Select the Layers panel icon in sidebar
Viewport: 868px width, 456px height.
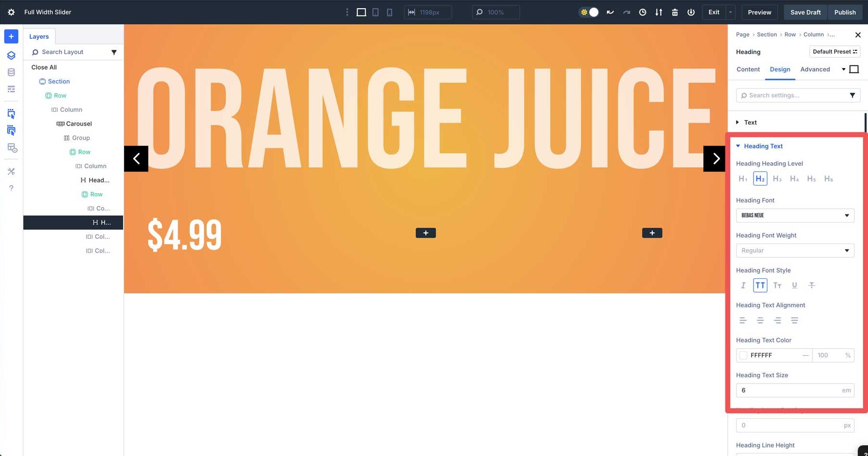tap(11, 55)
